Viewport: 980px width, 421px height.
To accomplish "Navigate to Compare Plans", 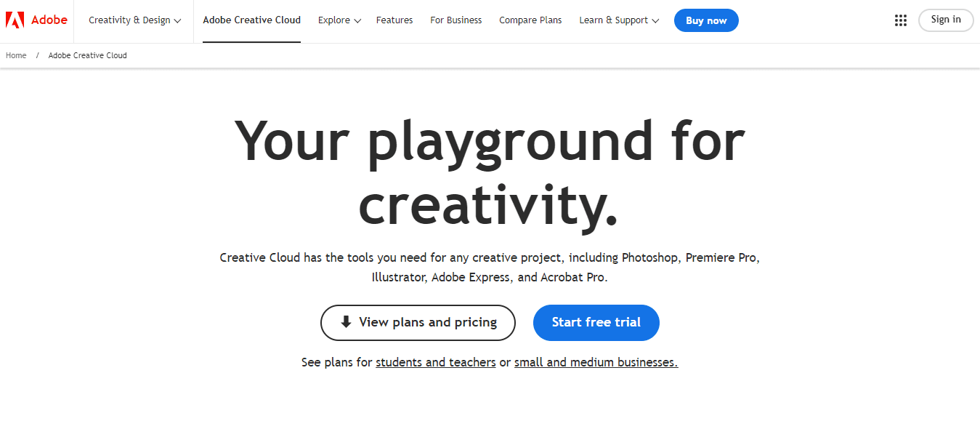I will coord(530,20).
